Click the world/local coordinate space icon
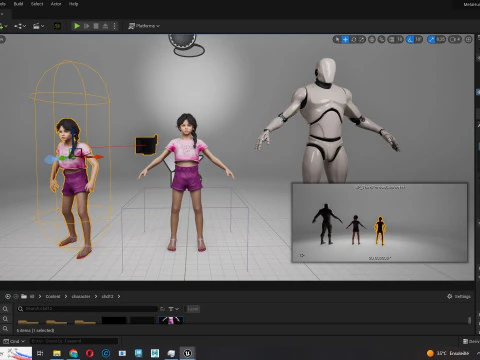The height and width of the screenshot is (360, 480). coord(372,39)
